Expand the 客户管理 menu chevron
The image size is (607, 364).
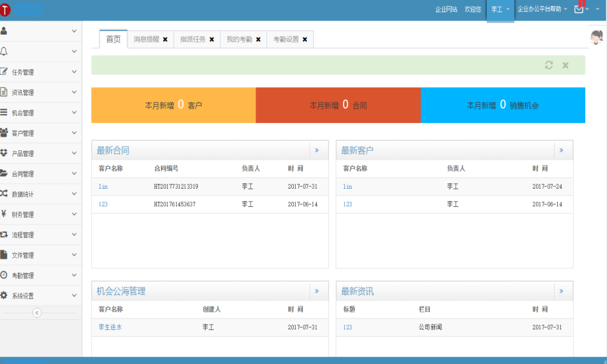pyautogui.click(x=74, y=133)
